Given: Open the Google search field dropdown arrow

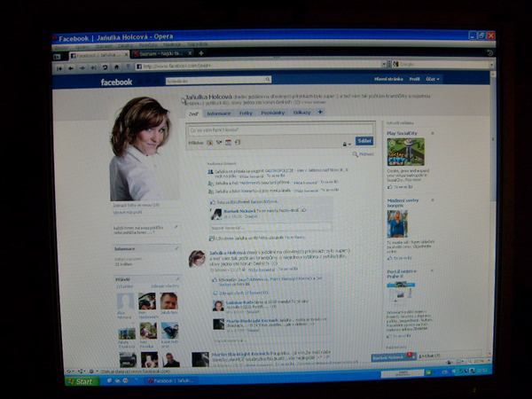Looking at the screenshot, I should click(x=491, y=65).
